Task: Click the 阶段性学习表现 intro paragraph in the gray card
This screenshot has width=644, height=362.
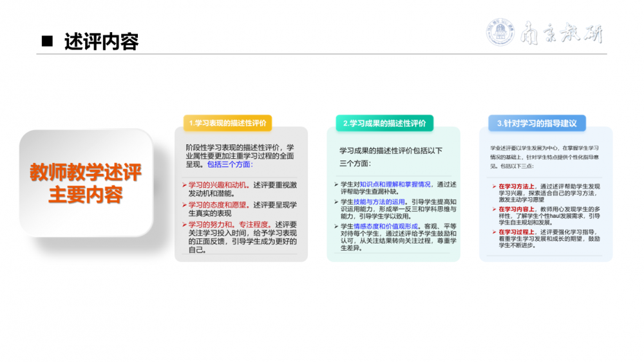Action: point(240,155)
